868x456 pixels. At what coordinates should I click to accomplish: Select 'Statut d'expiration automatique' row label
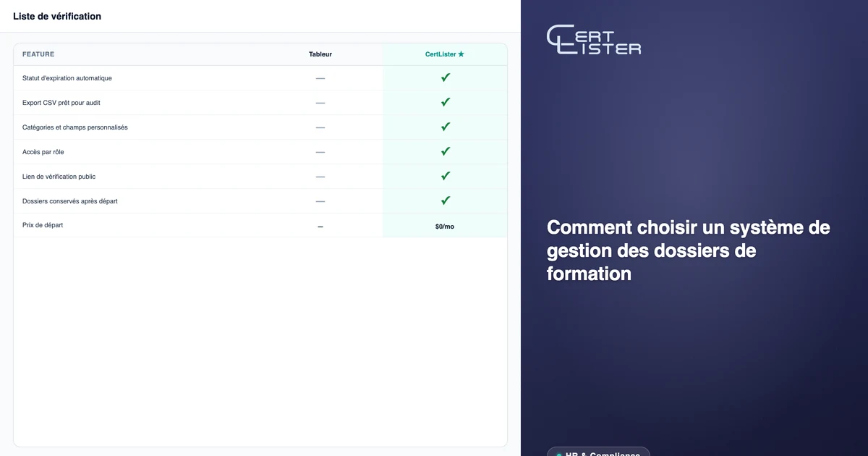point(67,78)
